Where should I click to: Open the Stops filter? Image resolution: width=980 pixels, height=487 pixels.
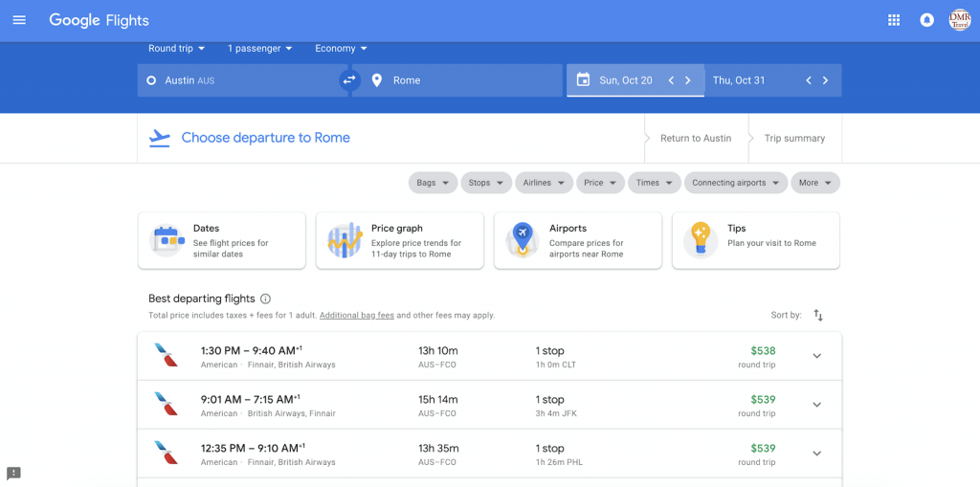click(x=486, y=183)
